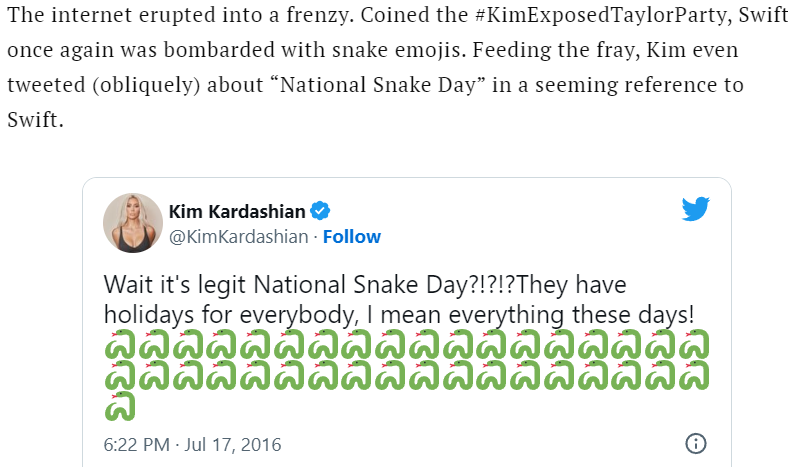This screenshot has width=788, height=467.
Task: Open the 6:22 PM · Jul 17, 2016 timestamp
Action: [x=193, y=444]
